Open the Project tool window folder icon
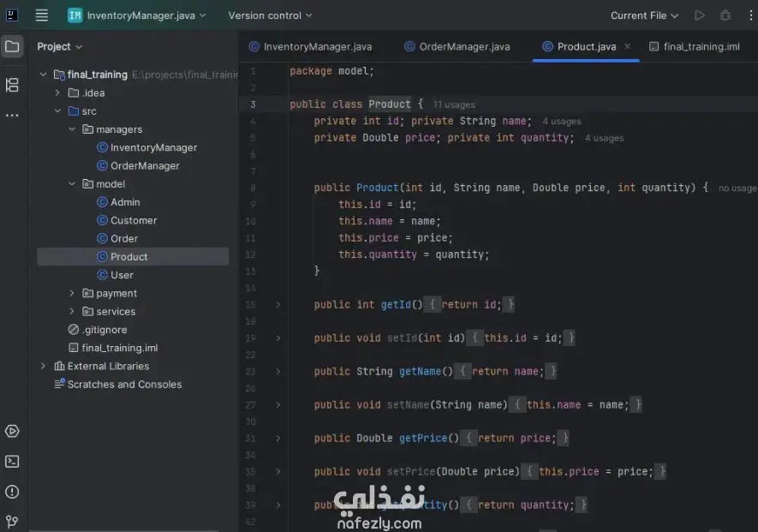The height and width of the screenshot is (532, 758). [12, 46]
